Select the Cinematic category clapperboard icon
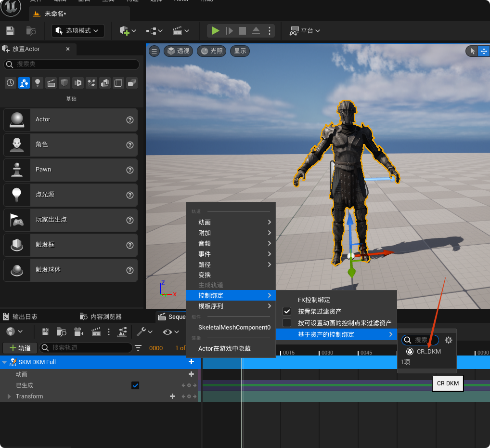This screenshot has width=490, height=448. 51,83
